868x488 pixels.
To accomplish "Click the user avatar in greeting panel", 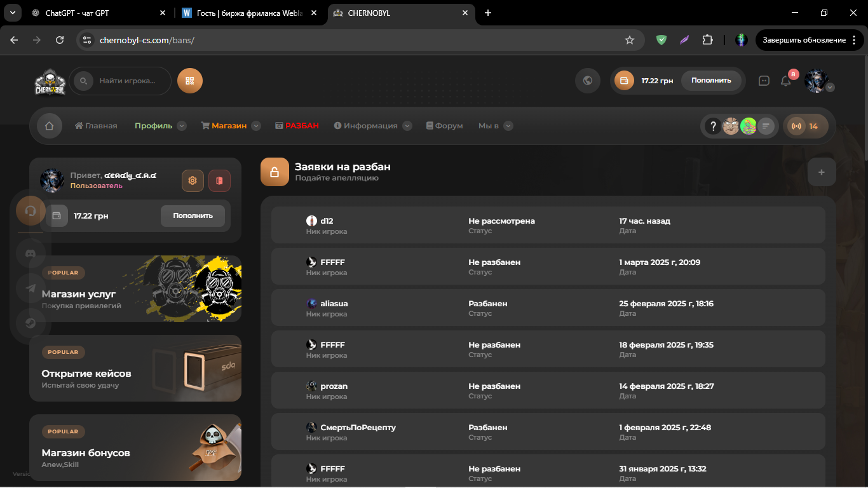I will 52,180.
